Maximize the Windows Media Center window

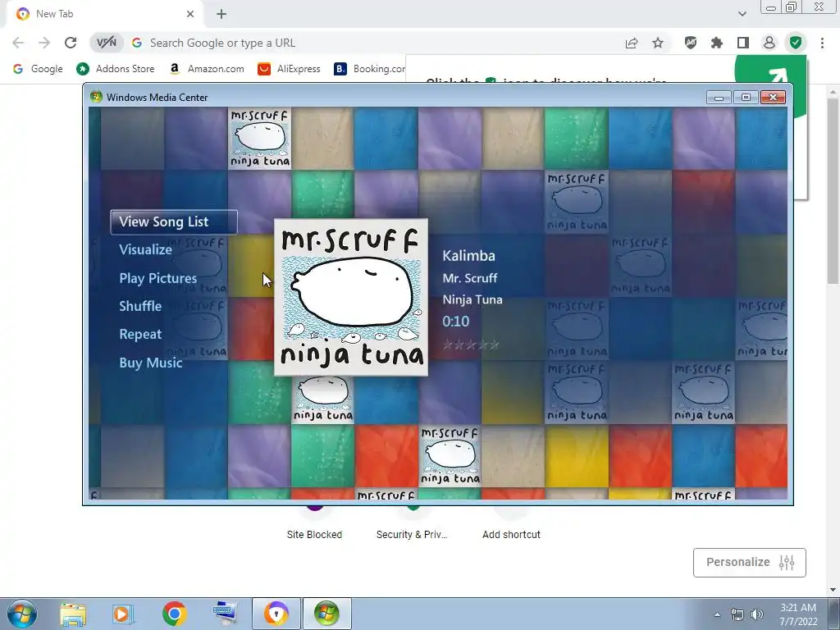click(746, 97)
